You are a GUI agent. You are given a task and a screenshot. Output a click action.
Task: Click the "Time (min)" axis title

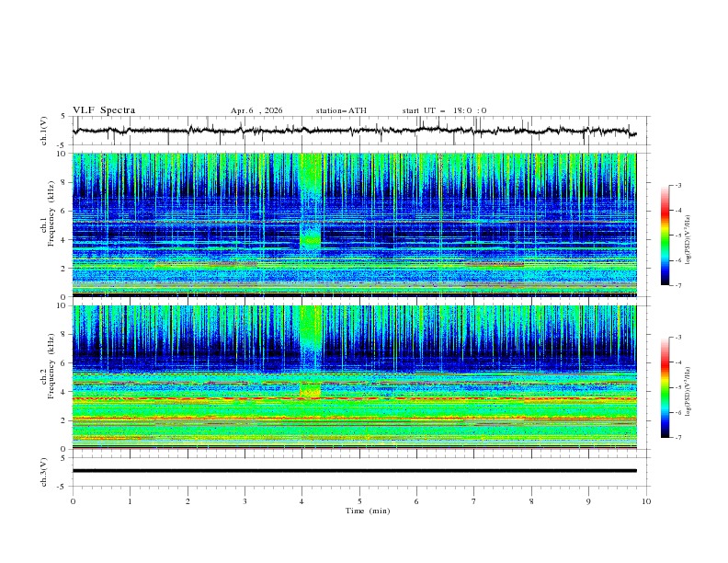tap(368, 511)
